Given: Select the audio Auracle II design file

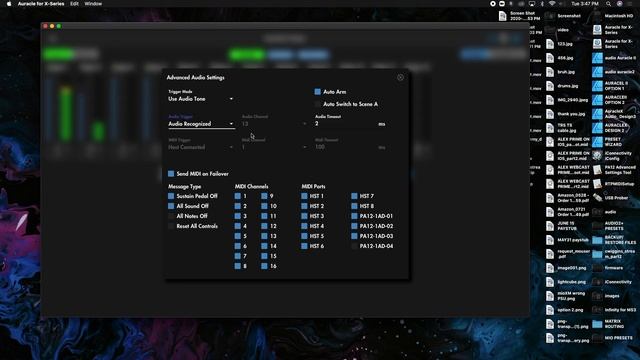Looking at the screenshot, I should 597,58.
